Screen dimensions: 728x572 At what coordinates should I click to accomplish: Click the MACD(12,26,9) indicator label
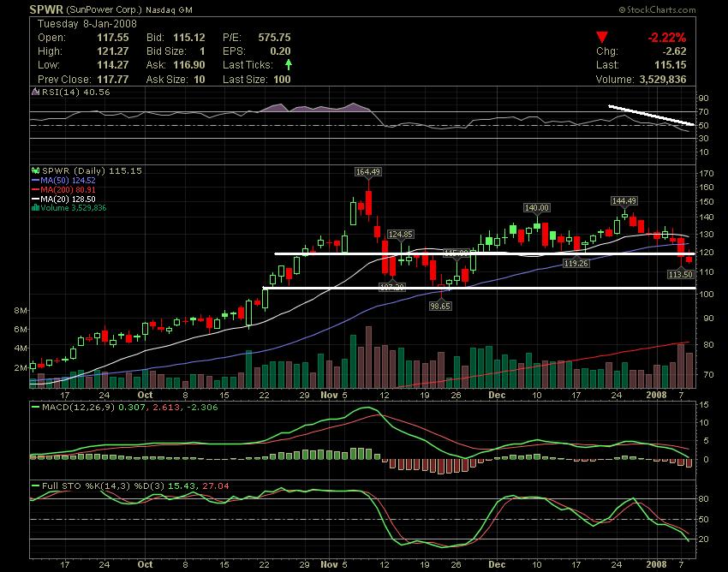pos(78,408)
